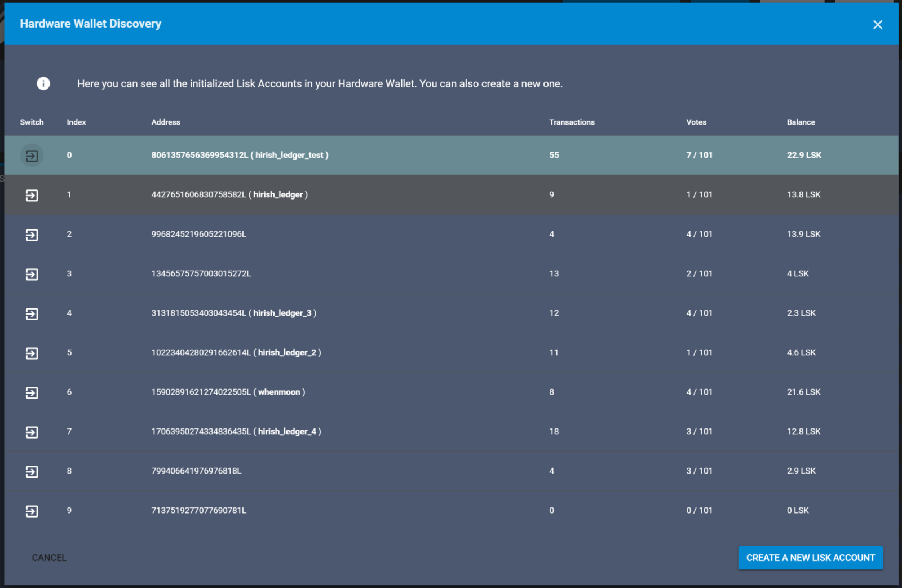Select address text 13456575757003015272L

point(201,273)
